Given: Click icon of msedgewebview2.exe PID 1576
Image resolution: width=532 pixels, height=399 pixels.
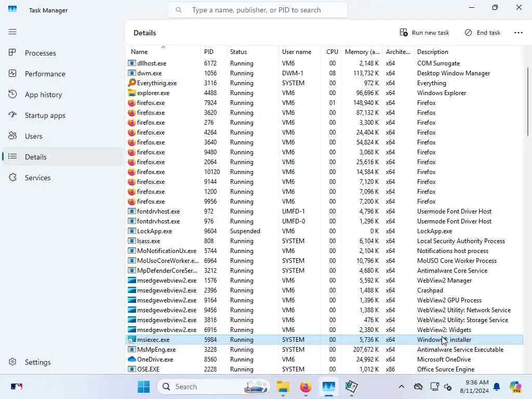Looking at the screenshot, I should [132, 280].
